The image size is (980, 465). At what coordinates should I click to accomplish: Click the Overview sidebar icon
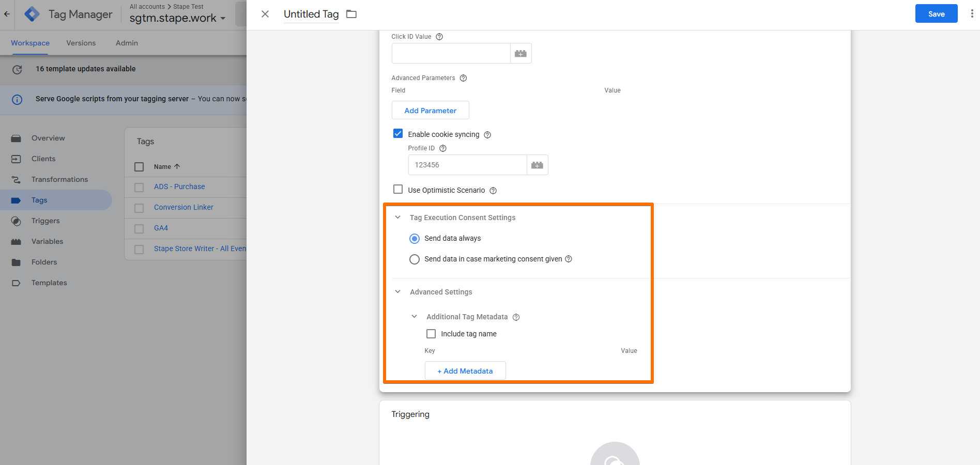coord(16,138)
